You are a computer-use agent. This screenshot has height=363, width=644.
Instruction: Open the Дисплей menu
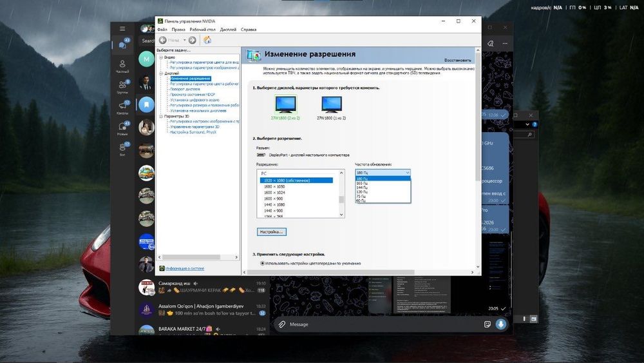pyautogui.click(x=228, y=30)
